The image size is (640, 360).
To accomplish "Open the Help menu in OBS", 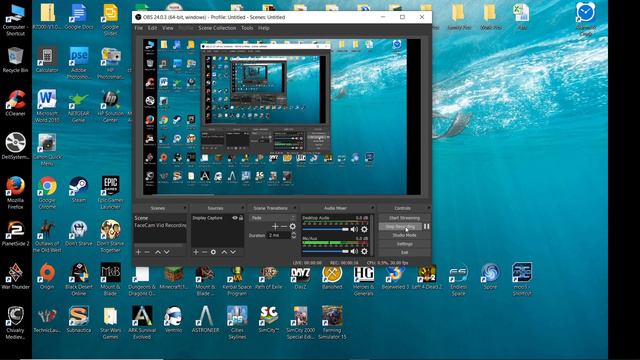I will (x=264, y=28).
